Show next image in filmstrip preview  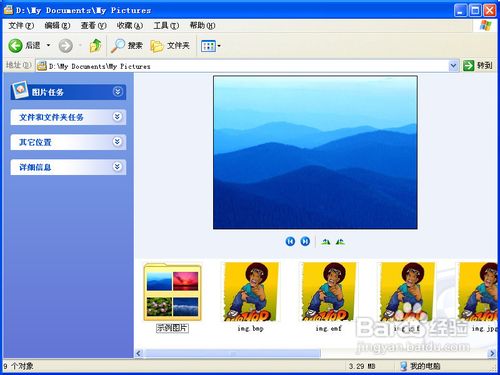(x=305, y=241)
